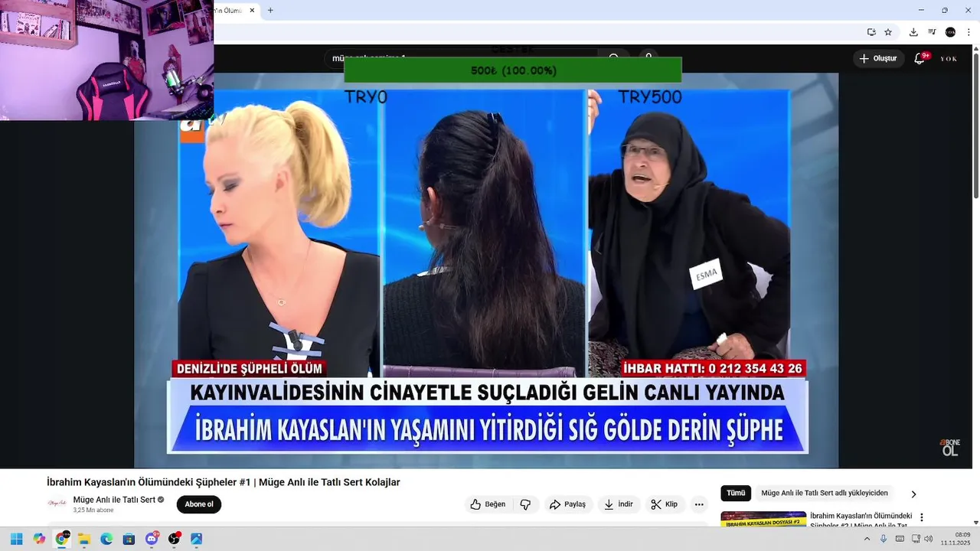The image size is (980, 551).
Task: Click video title İbrahim Kayaslan'ın Ölümündeki Şüpheler #1
Action: tap(223, 482)
